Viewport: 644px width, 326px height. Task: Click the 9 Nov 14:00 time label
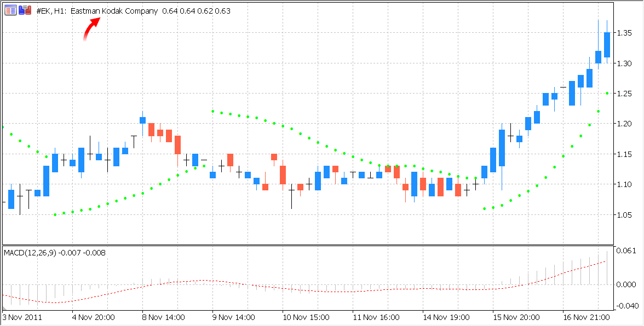point(234,317)
